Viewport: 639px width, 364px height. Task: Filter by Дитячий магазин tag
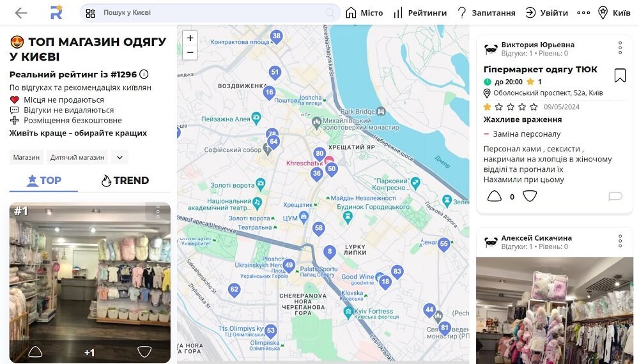pyautogui.click(x=77, y=157)
